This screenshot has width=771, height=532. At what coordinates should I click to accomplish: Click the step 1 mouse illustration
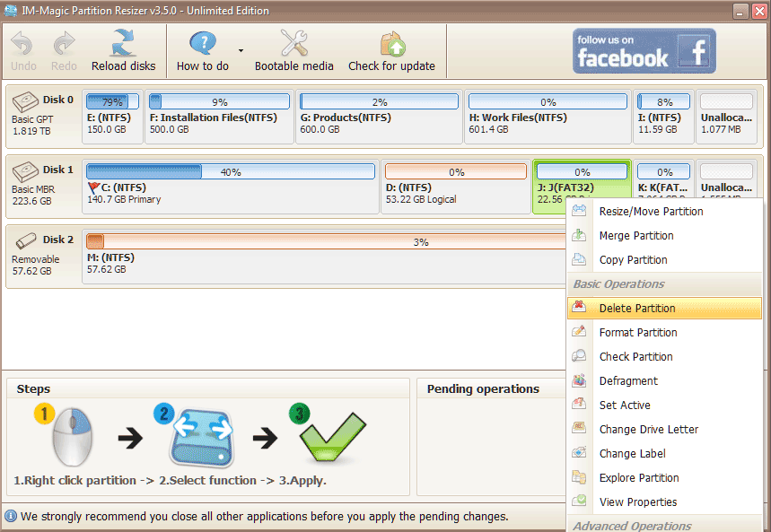(x=72, y=436)
